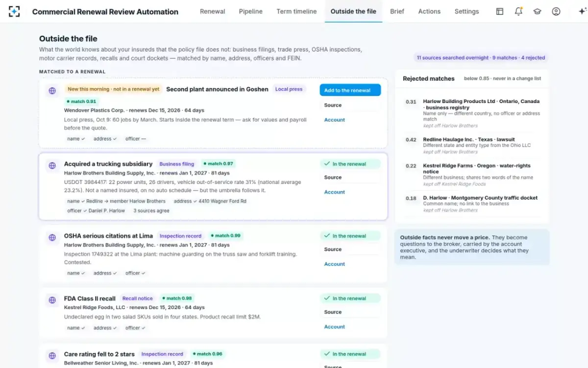Open the learning cap icon
588x368 pixels.
pos(537,11)
